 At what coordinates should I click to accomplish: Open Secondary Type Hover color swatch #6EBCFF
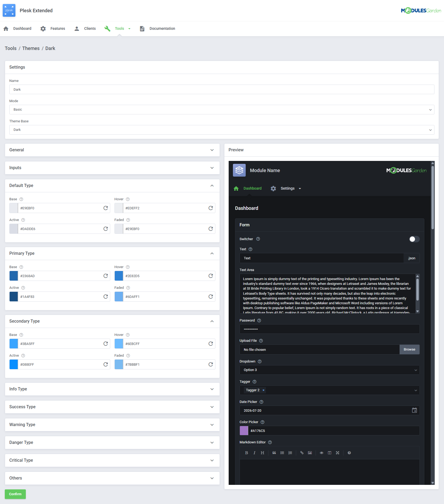pos(119,344)
